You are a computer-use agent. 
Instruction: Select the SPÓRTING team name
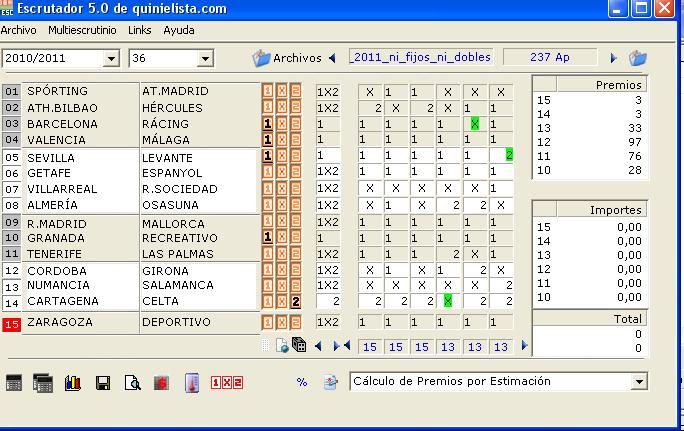58,91
